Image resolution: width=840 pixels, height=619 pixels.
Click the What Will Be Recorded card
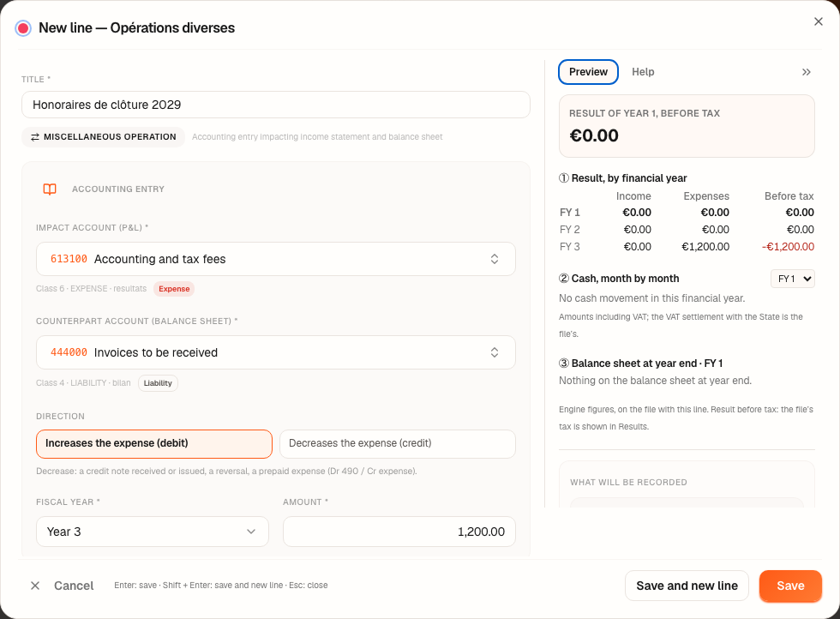coord(687,484)
